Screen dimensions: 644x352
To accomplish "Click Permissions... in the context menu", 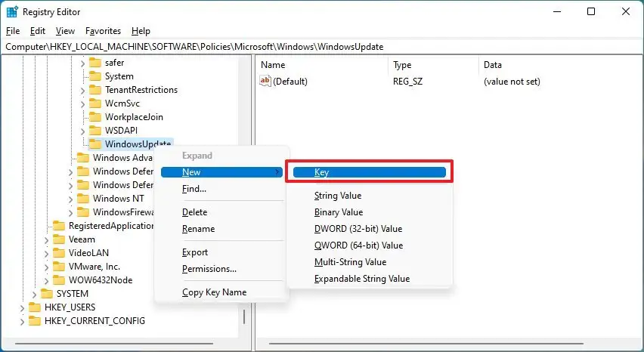I will (209, 269).
